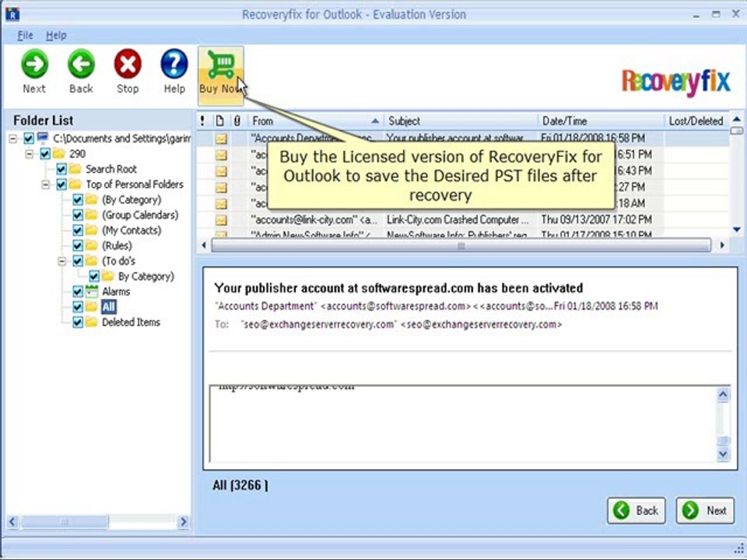Click the From column header

click(x=315, y=121)
